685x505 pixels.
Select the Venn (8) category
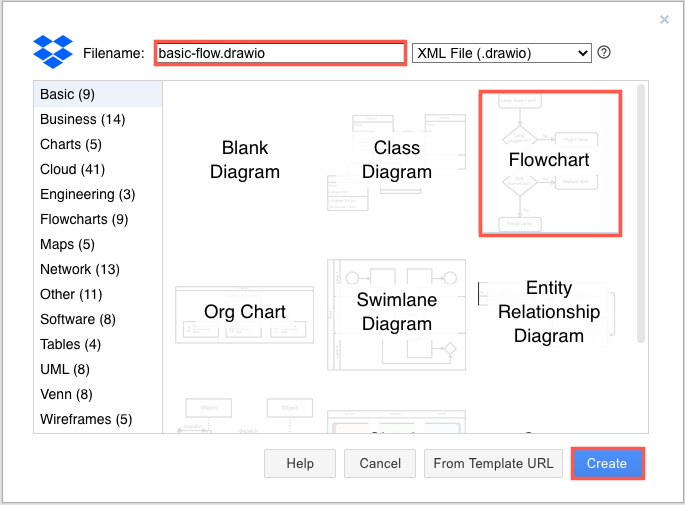[98, 394]
